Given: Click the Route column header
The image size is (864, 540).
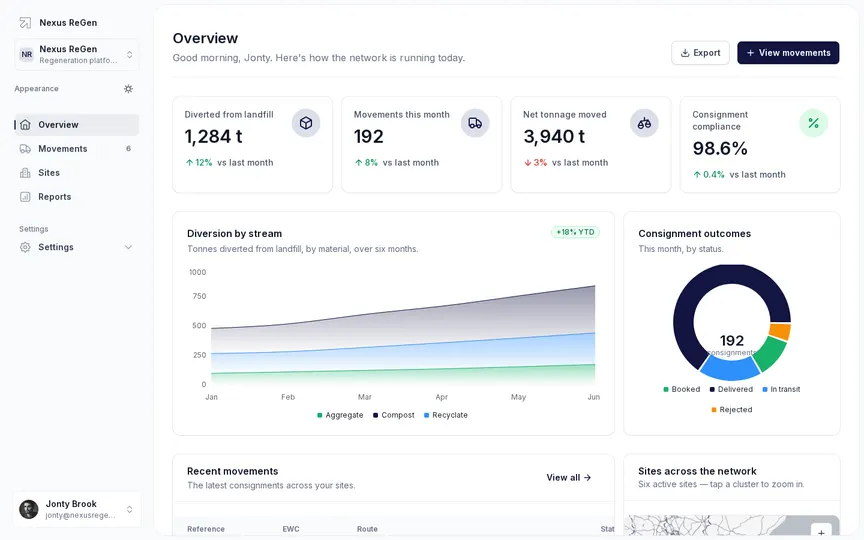Looking at the screenshot, I should 367,529.
